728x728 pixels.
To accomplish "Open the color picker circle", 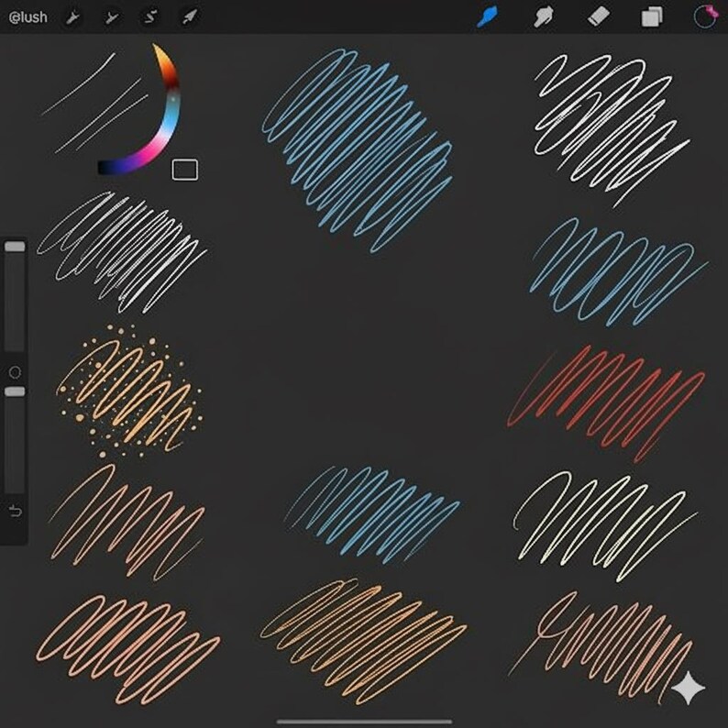I will click(x=705, y=17).
